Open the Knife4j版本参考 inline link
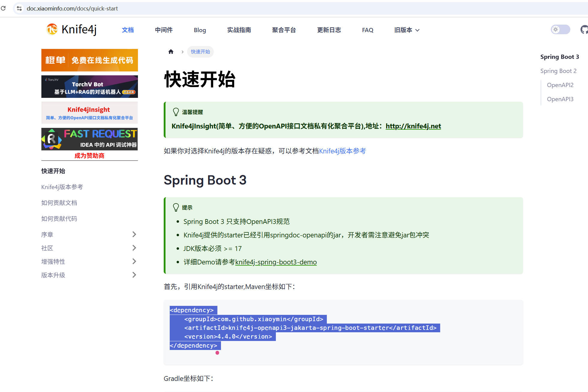 [x=342, y=151]
